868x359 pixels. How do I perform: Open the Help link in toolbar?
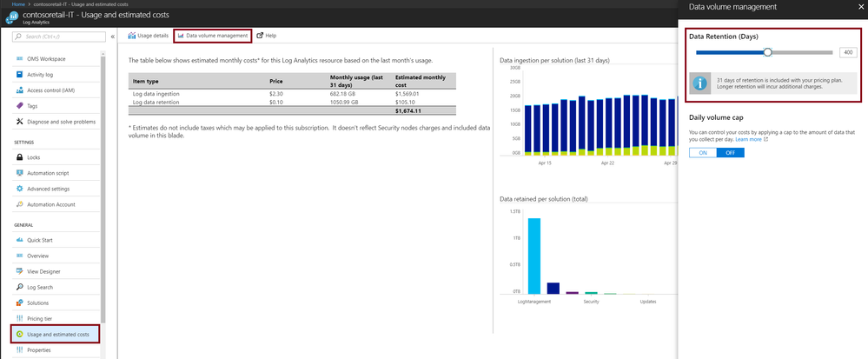pos(266,36)
